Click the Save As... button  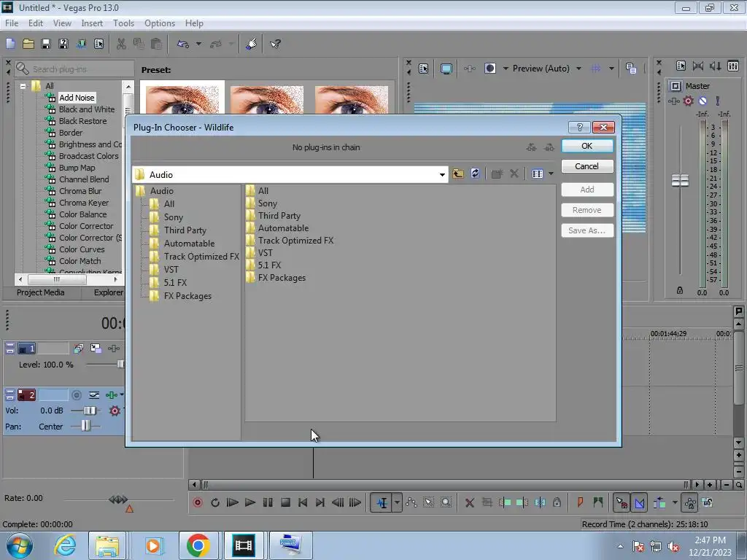(x=587, y=230)
